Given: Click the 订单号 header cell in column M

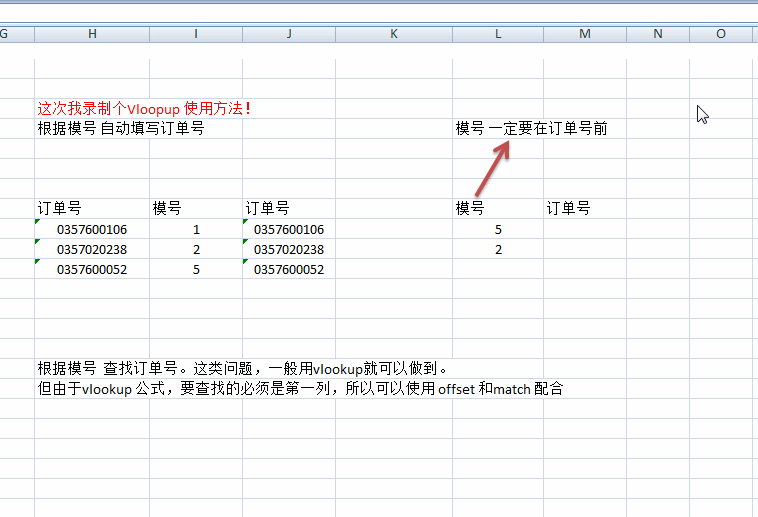Looking at the screenshot, I should coord(584,208).
